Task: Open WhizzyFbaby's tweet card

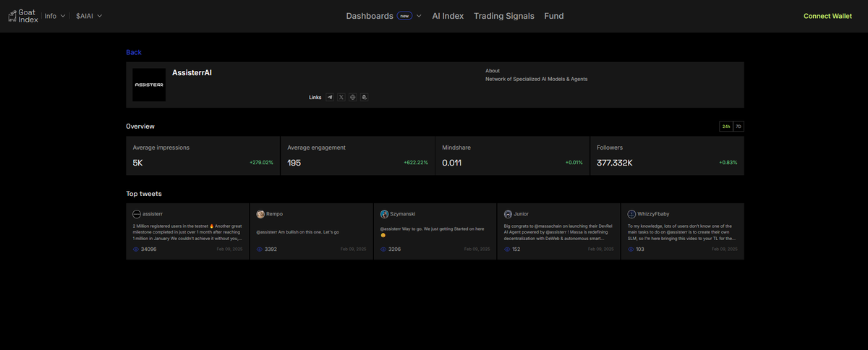Action: point(682,231)
